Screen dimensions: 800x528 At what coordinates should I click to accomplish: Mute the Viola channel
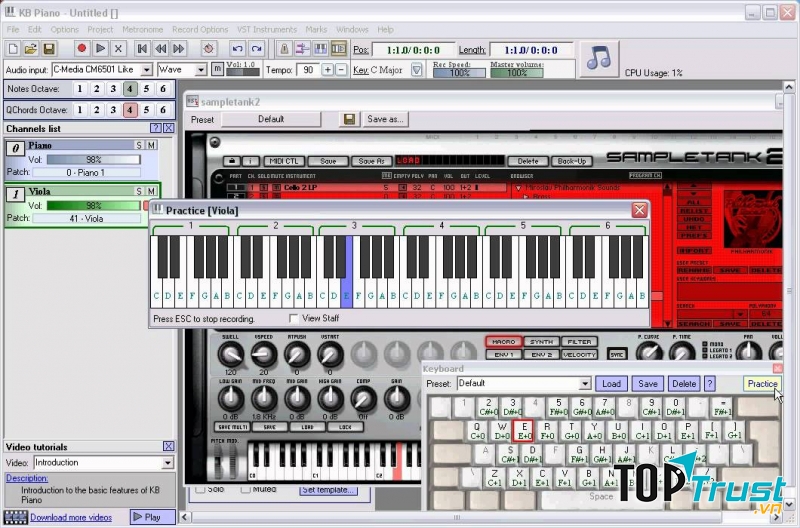pos(152,191)
